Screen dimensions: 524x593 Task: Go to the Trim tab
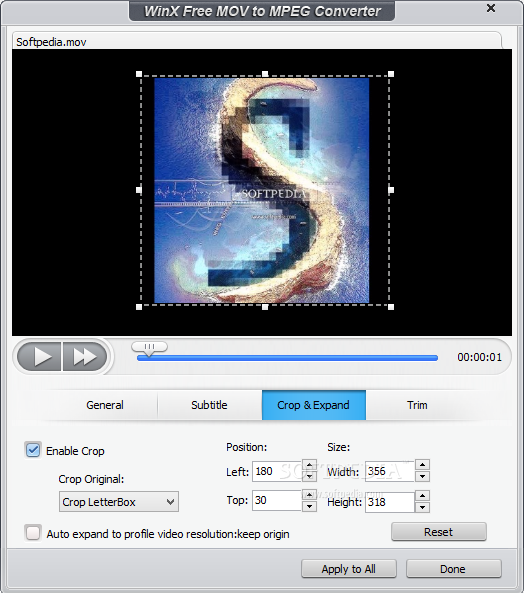pos(417,405)
